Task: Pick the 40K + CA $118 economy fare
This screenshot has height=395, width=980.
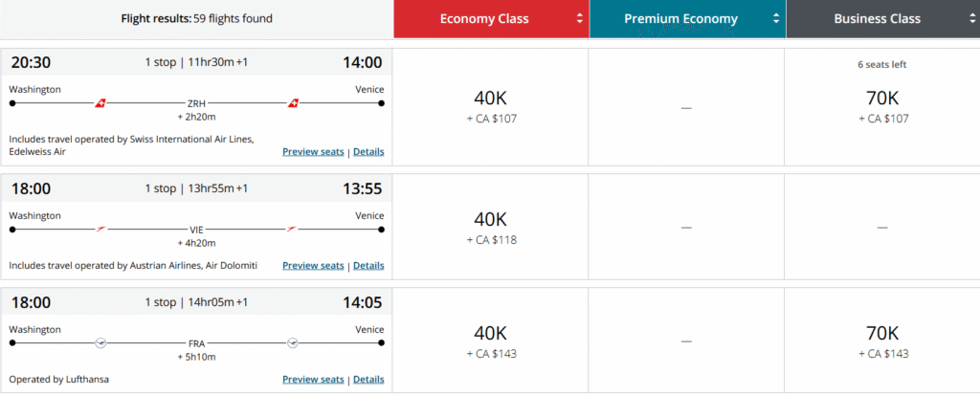Action: coord(491,227)
